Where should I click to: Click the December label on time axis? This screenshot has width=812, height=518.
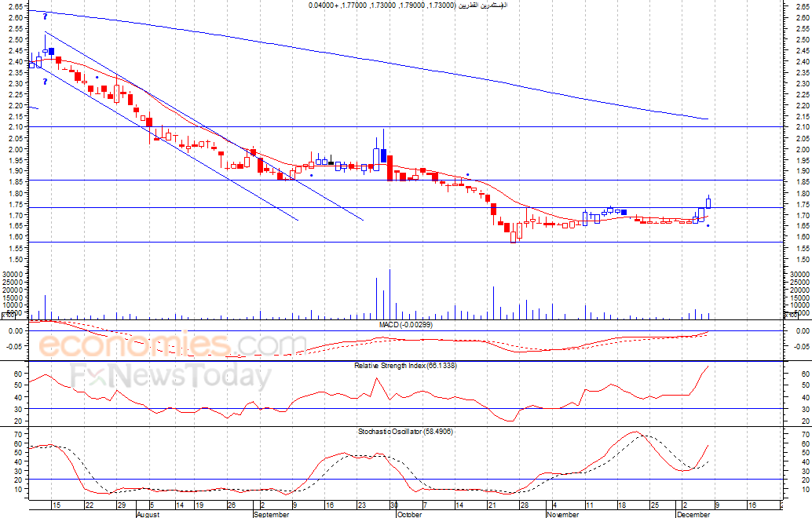point(694,515)
